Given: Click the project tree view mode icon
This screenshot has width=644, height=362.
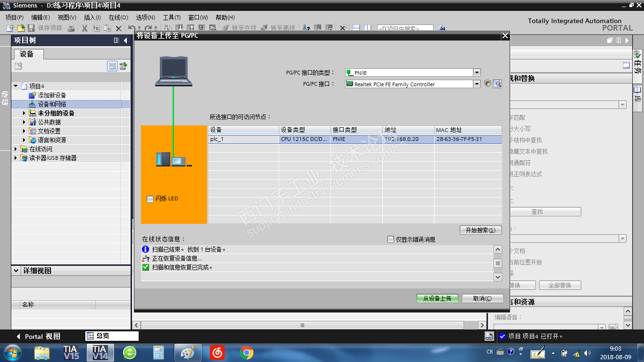Looking at the screenshot, I should coord(112,66).
